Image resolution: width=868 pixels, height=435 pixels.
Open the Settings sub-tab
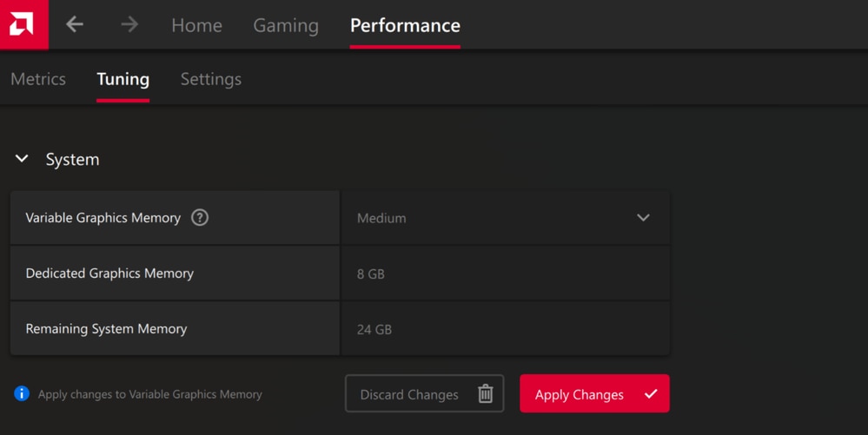click(211, 79)
